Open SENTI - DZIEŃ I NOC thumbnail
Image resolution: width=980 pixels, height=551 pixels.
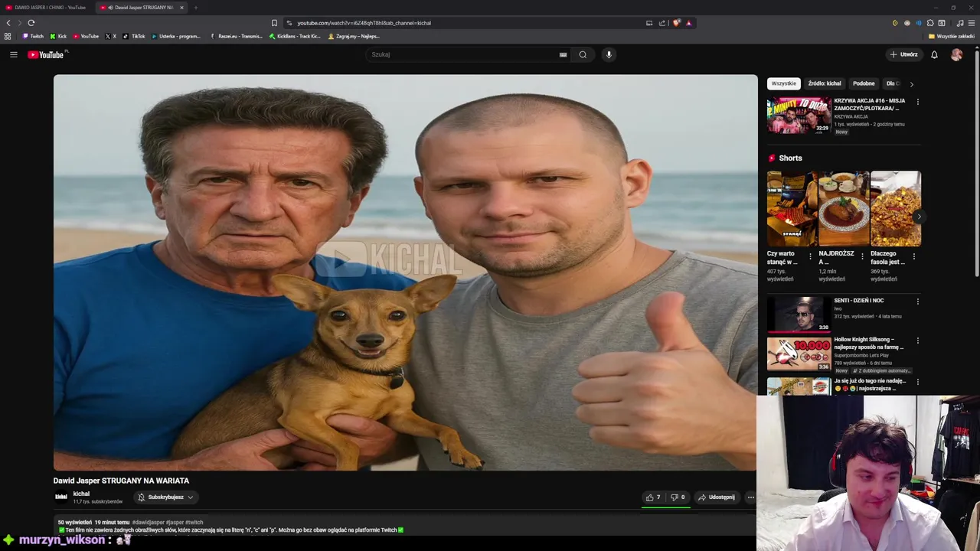tap(799, 315)
